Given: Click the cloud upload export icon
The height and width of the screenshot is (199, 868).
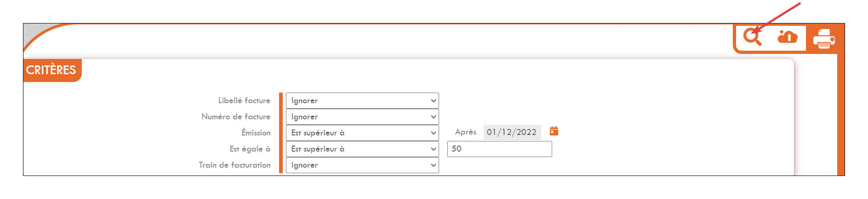Looking at the screenshot, I should point(788,36).
